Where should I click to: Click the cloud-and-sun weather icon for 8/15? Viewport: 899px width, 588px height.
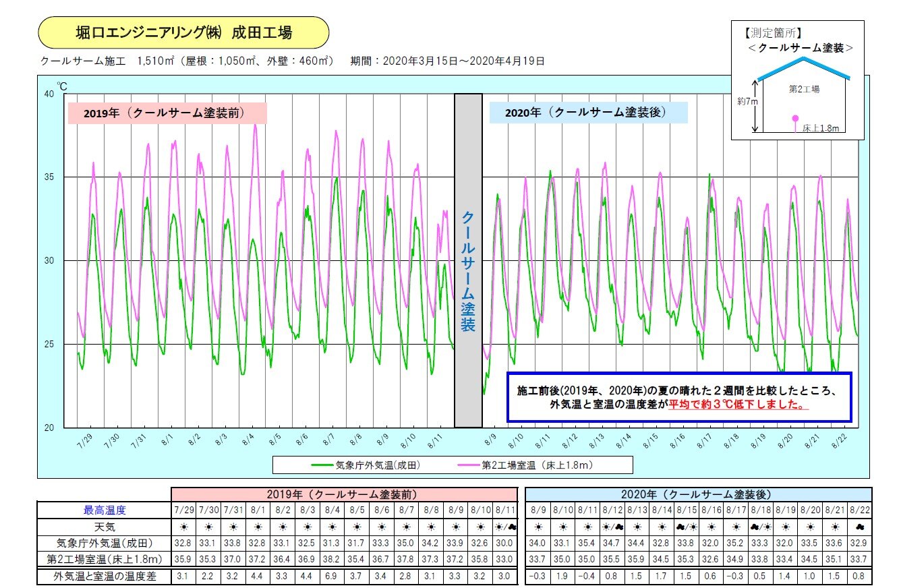click(687, 527)
